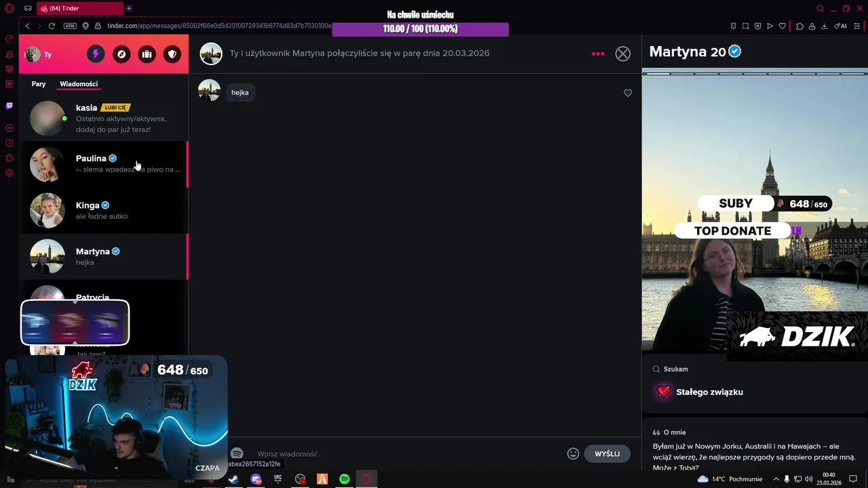Toggle the Opera VPN badge
The image size is (868, 488).
pyautogui.click(x=70, y=26)
